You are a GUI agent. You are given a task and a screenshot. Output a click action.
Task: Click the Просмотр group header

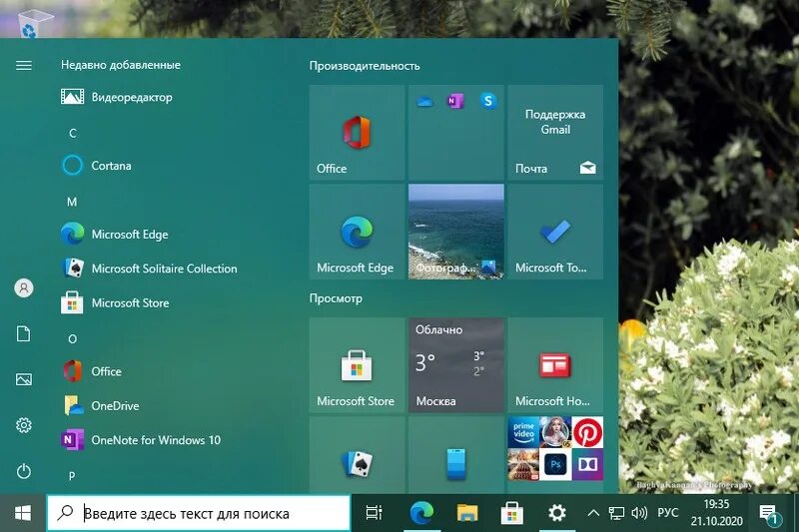click(x=336, y=298)
